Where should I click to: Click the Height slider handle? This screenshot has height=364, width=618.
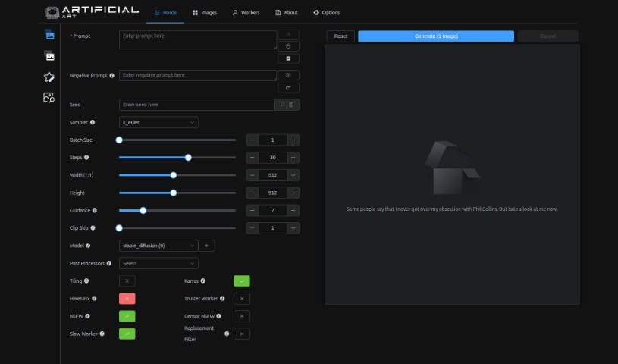coord(174,193)
